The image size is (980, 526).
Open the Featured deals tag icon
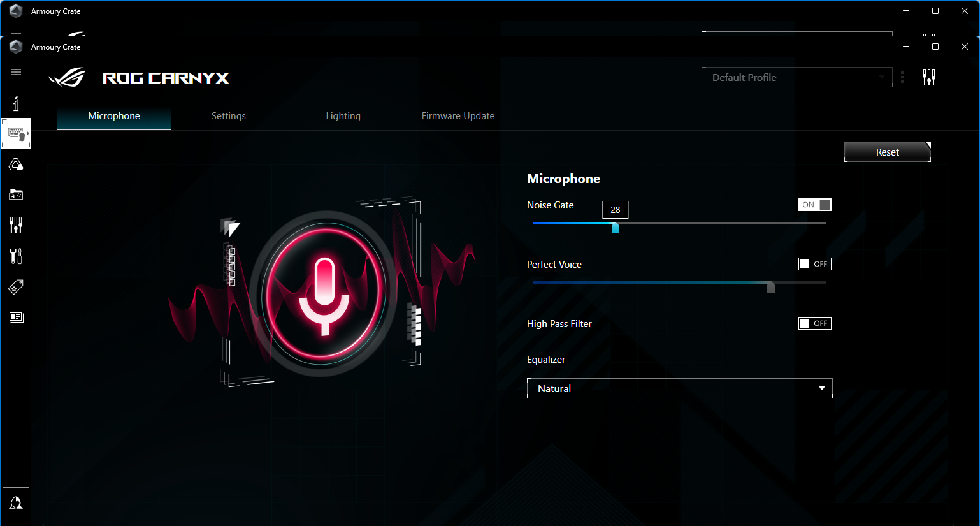tap(16, 287)
